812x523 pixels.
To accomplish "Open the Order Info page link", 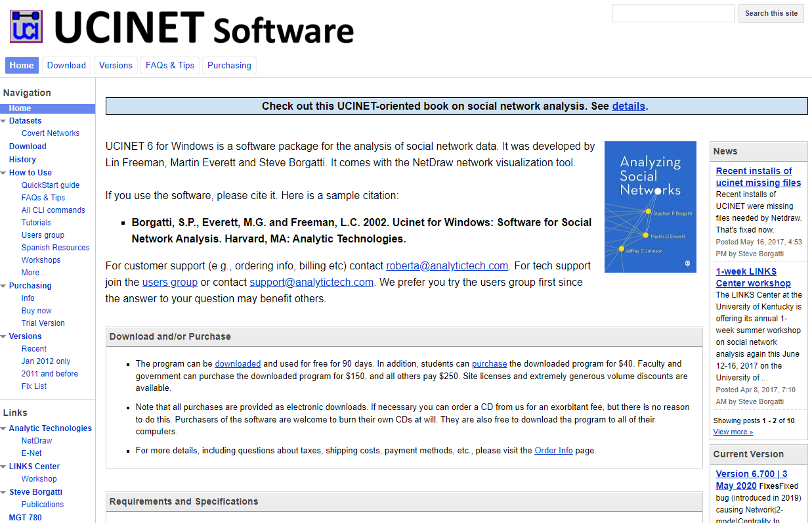I will pyautogui.click(x=553, y=451).
